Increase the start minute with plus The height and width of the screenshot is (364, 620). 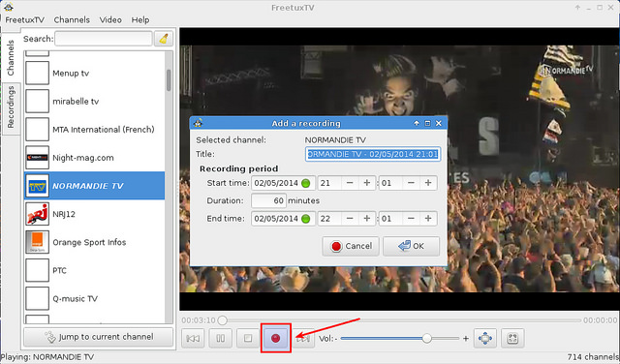[428, 183]
